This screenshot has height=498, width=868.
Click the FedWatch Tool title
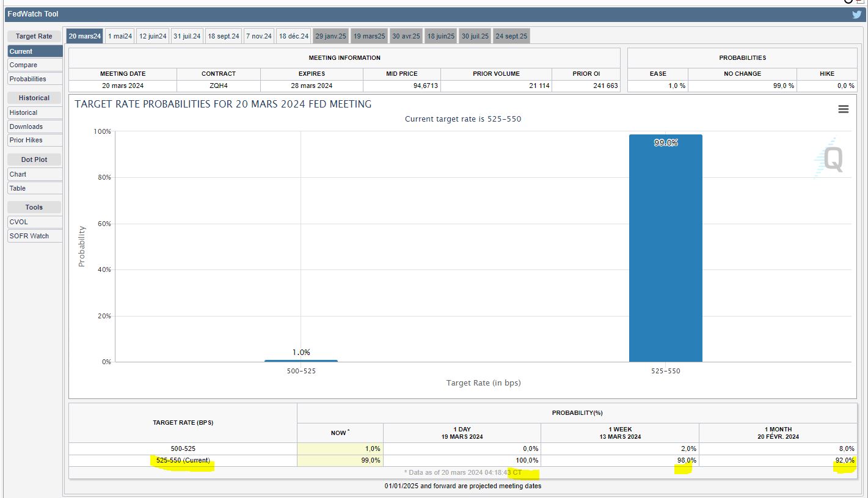coord(33,14)
